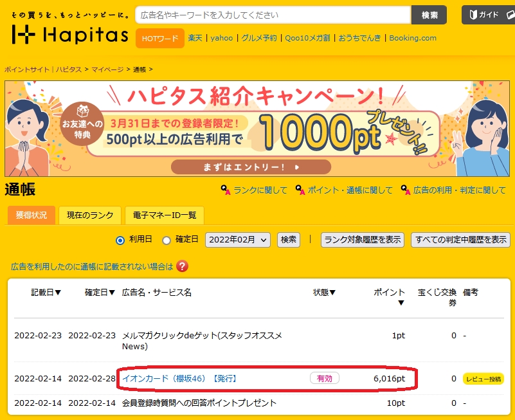Click ランク対象履歴を表示 button
515x420 pixels.
(363, 240)
